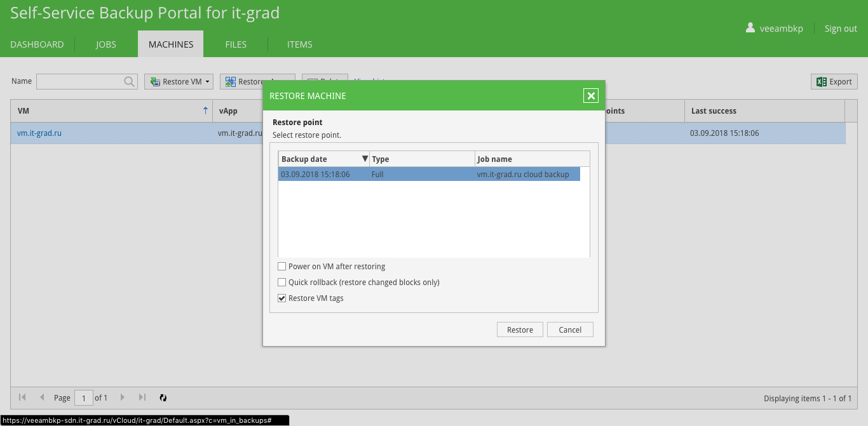Click the page number field
The height and width of the screenshot is (426, 868).
pos(83,397)
